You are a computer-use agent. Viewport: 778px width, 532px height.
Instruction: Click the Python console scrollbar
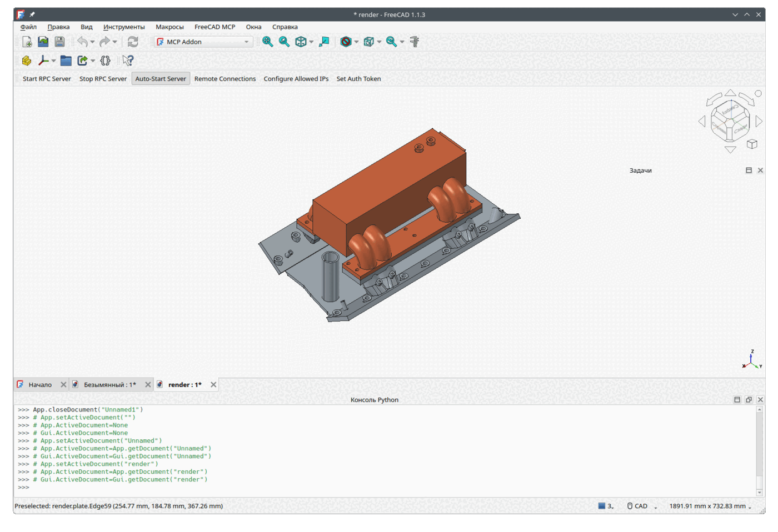coord(760,451)
